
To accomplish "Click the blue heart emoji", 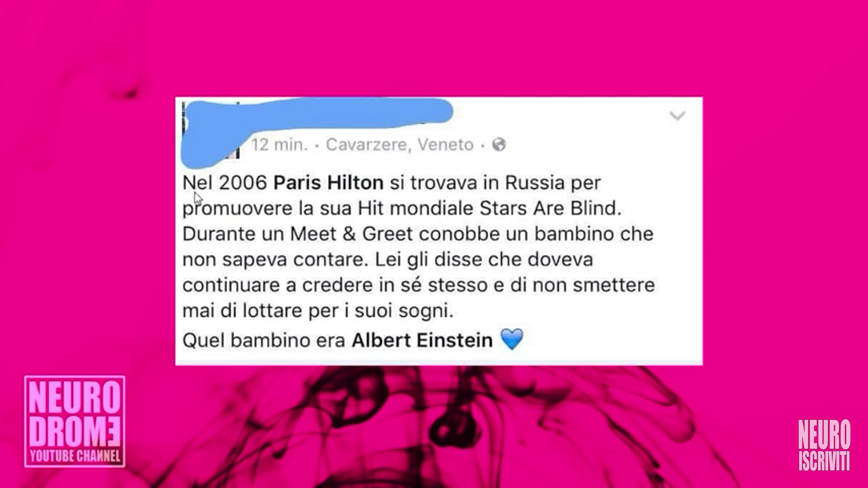I will click(x=512, y=339).
